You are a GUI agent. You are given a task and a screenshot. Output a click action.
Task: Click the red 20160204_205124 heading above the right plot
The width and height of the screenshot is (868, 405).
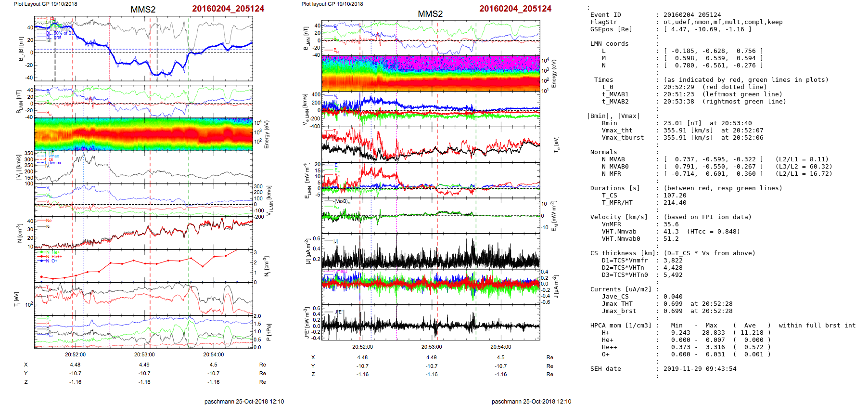[x=515, y=9]
